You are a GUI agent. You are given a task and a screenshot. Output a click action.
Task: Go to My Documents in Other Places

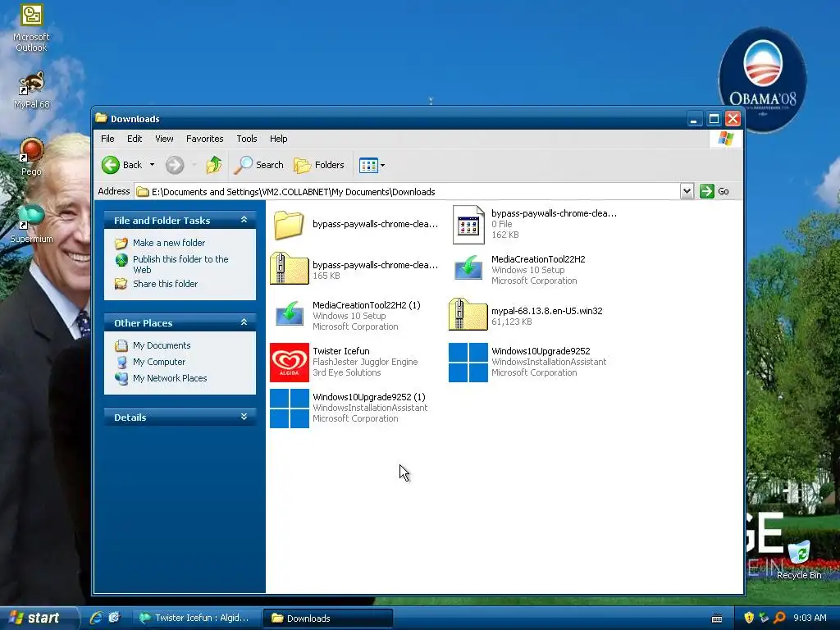tap(162, 345)
